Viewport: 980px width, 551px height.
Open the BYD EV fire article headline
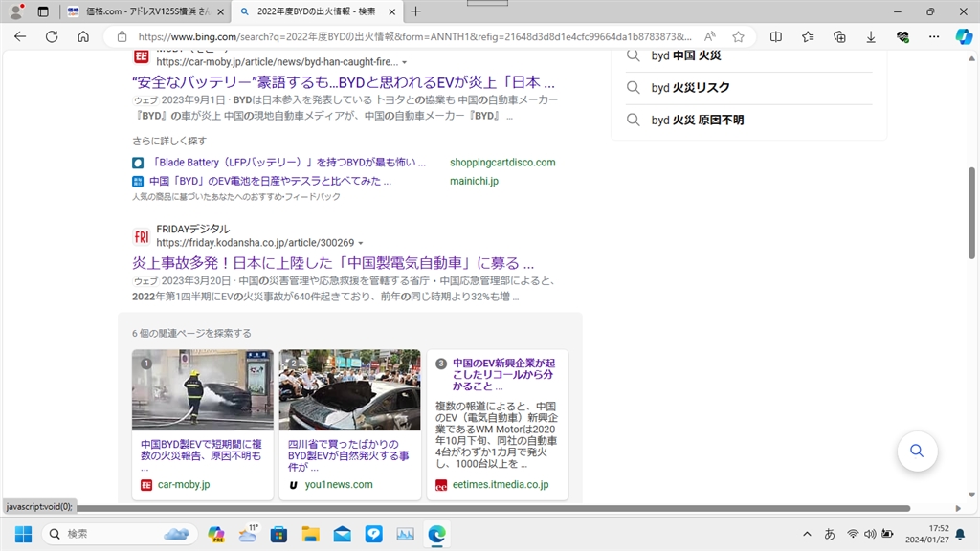point(344,82)
